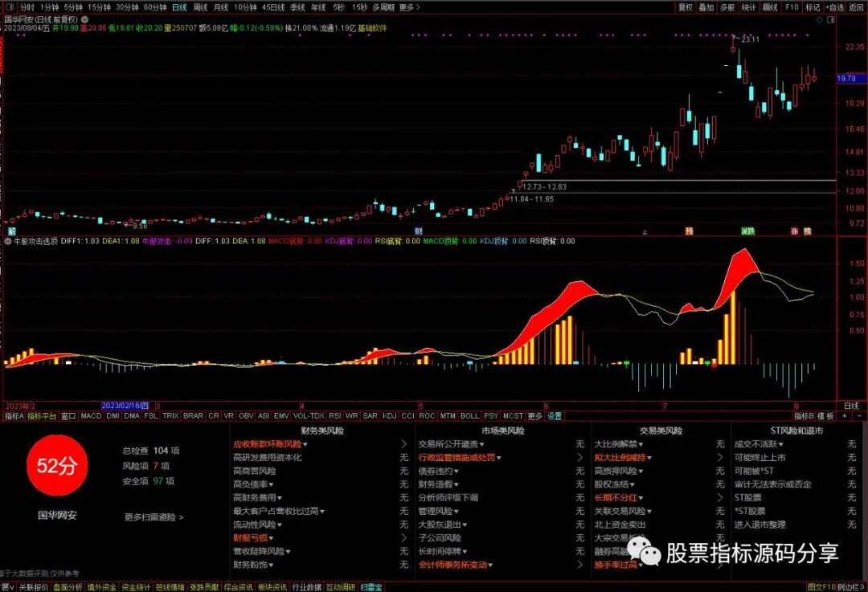868x592 pixels.
Task: Open indicator 设置 settings
Action: click(555, 416)
